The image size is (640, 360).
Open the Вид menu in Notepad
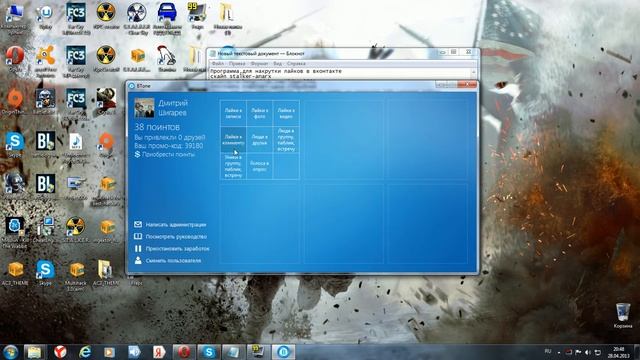(278, 64)
